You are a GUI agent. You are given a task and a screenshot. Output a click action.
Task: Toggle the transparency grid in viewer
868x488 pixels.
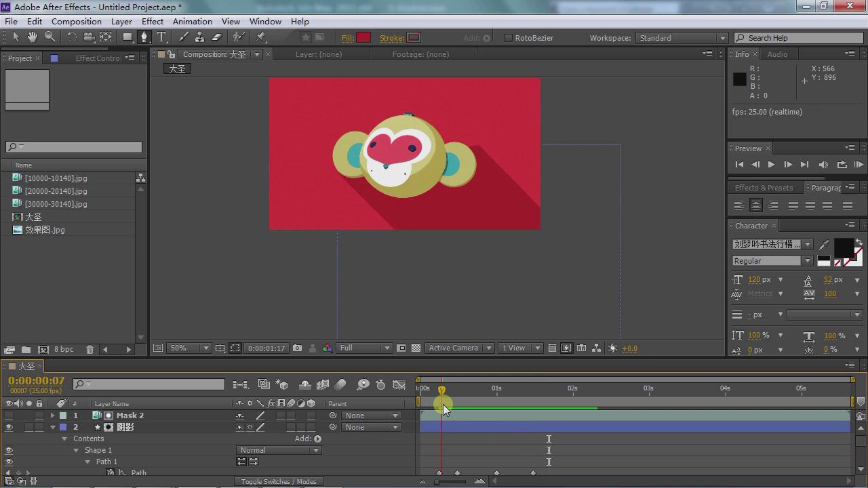tap(416, 348)
